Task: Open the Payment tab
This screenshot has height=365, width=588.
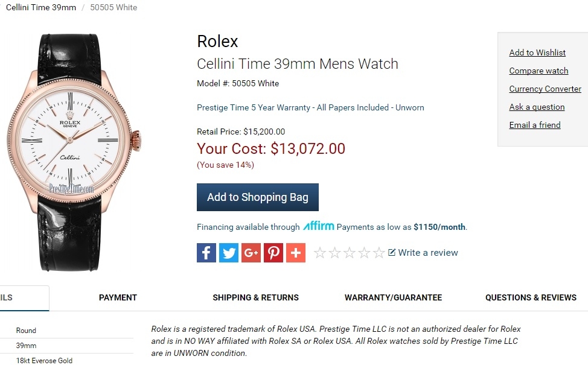Action: point(118,297)
